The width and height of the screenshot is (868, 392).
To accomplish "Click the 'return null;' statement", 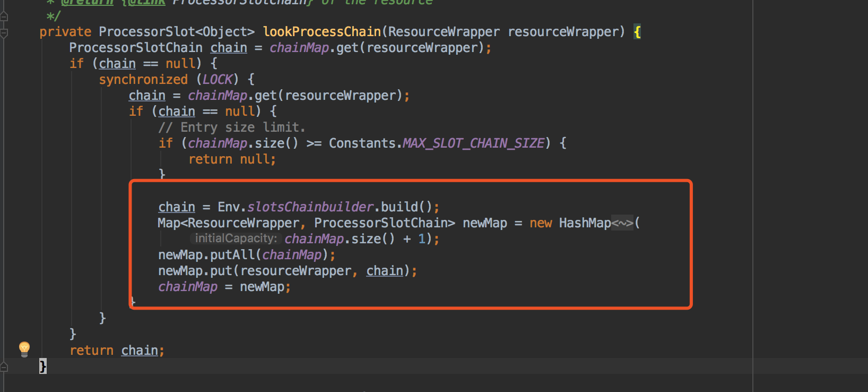I will coord(232,159).
